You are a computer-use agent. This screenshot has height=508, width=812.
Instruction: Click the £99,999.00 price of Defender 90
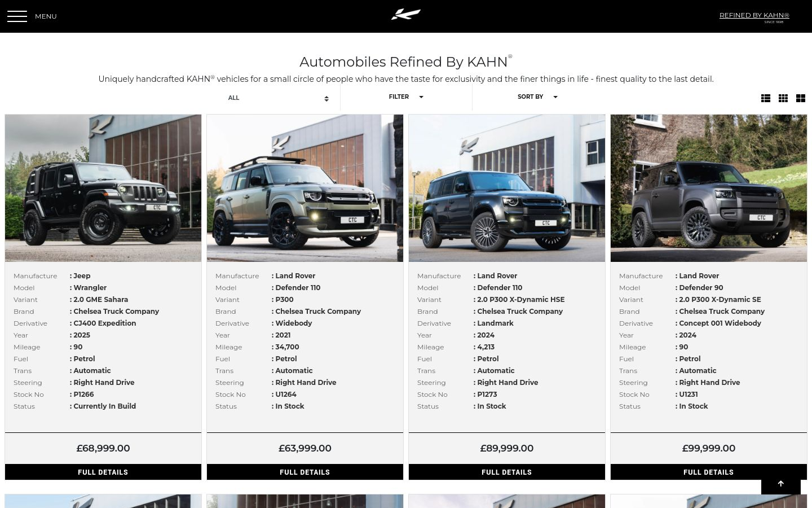tap(709, 448)
